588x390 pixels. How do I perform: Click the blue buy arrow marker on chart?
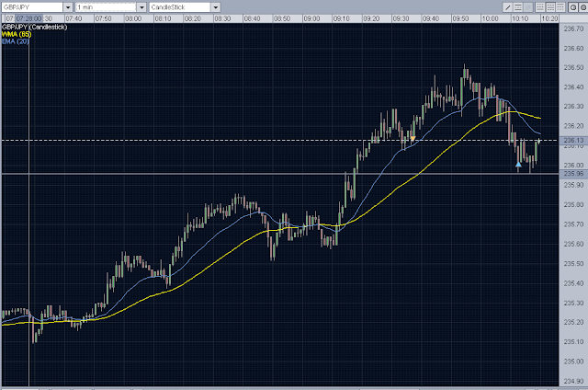tap(518, 164)
